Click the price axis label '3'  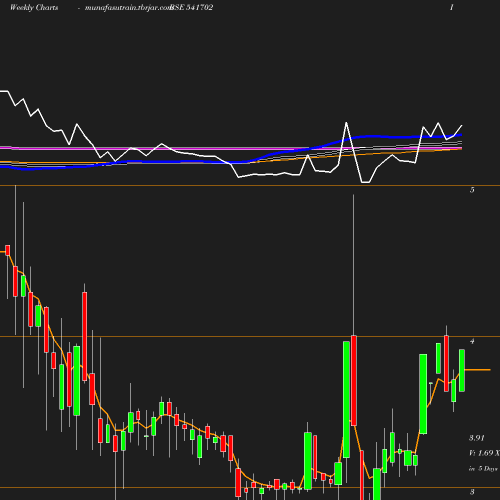pos(472,492)
